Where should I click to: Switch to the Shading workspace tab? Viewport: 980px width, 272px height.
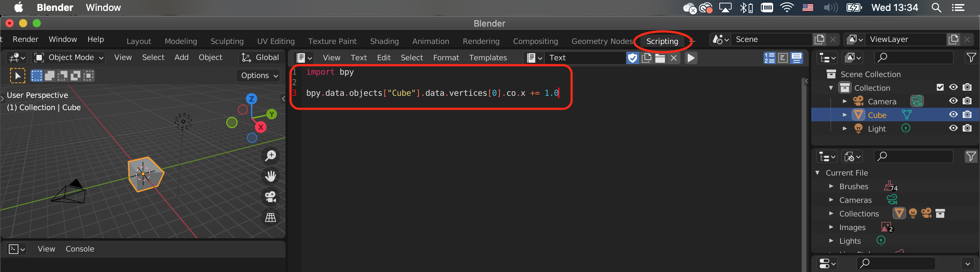coord(384,41)
